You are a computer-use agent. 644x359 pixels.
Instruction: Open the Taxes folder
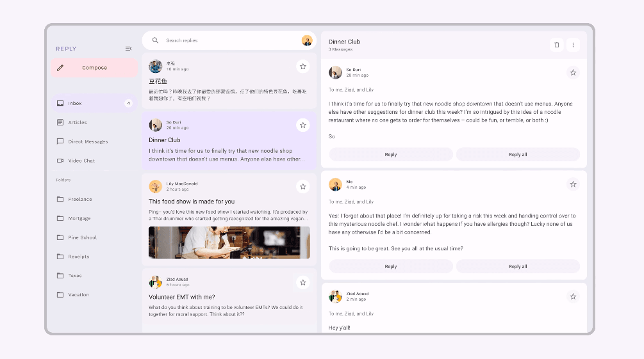(x=94, y=275)
